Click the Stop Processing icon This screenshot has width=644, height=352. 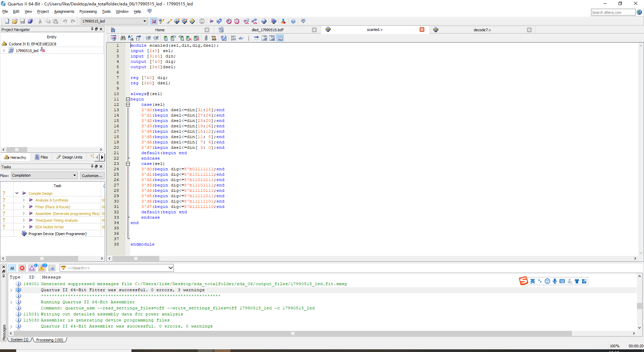202,21
